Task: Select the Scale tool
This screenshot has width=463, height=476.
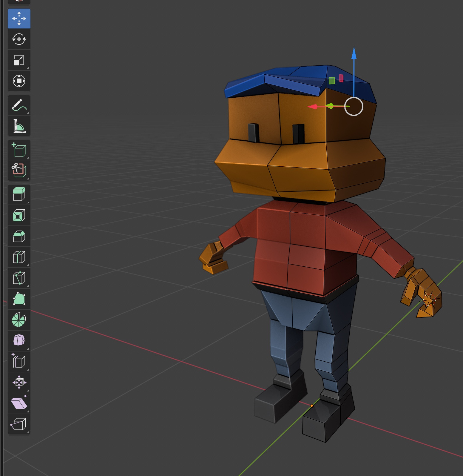Action: click(19, 60)
